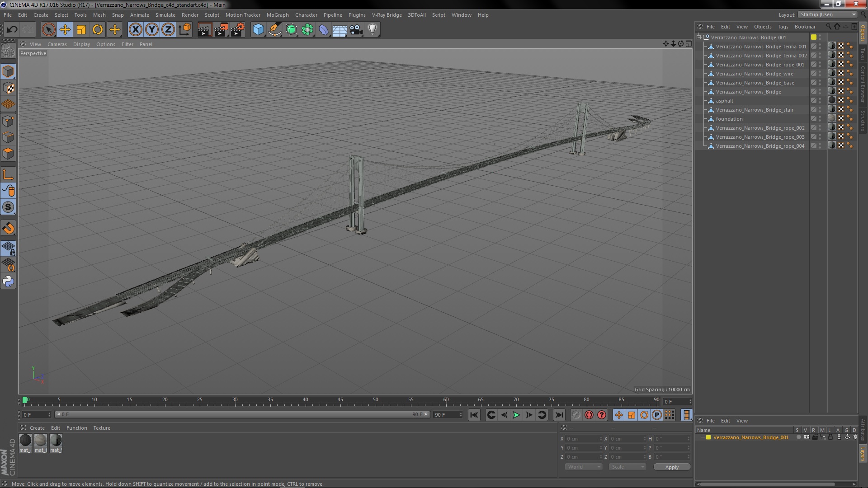
Task: Select Verrazzano_Narrows_Bridge_wire object
Action: coord(754,74)
